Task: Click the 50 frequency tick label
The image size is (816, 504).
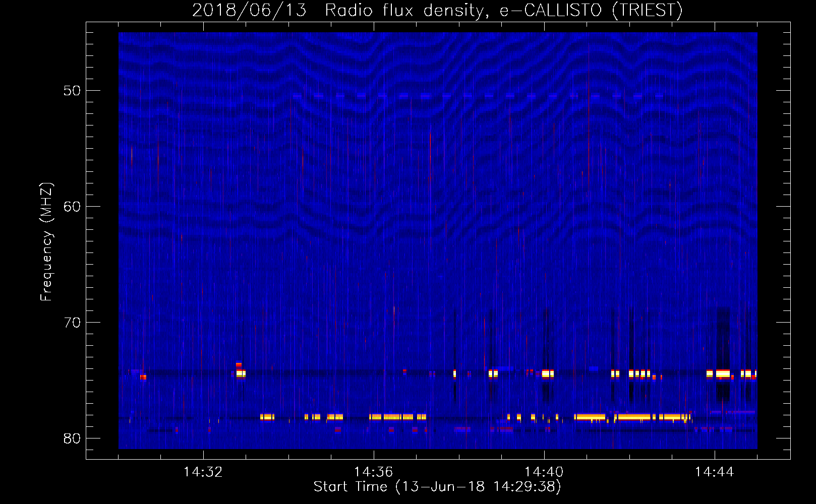Action: point(72,91)
